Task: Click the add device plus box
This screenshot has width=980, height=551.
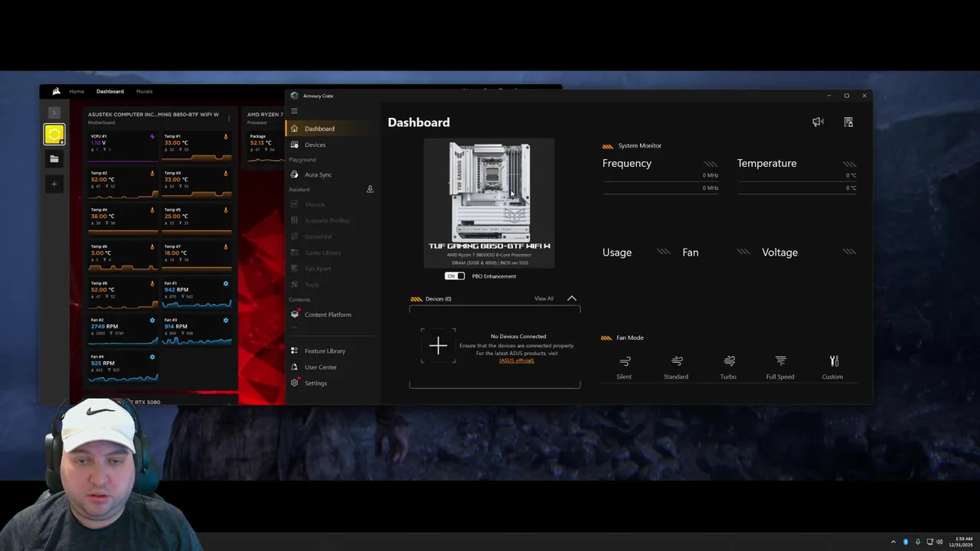Action: [x=438, y=346]
